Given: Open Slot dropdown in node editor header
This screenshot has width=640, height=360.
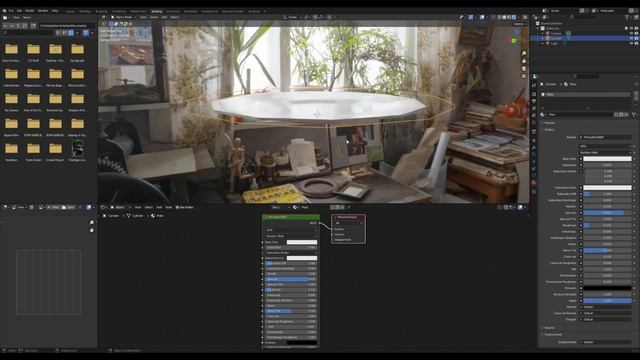Looking at the screenshot, I should (x=281, y=207).
